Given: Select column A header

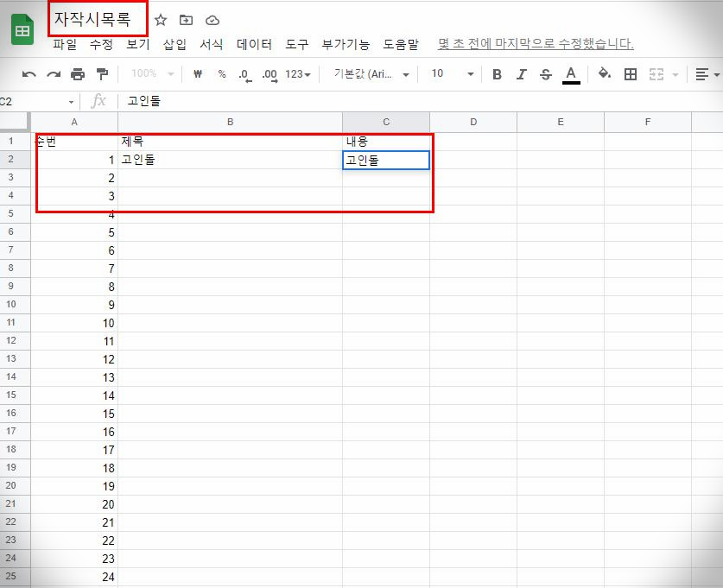Looking at the screenshot, I should tap(74, 122).
